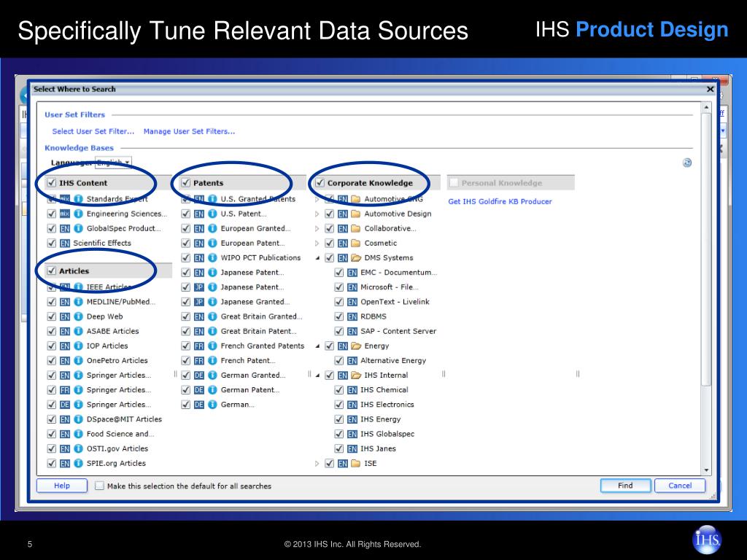Show info for French Granted Patents
This screenshot has width=747, height=560.
pyautogui.click(x=212, y=346)
